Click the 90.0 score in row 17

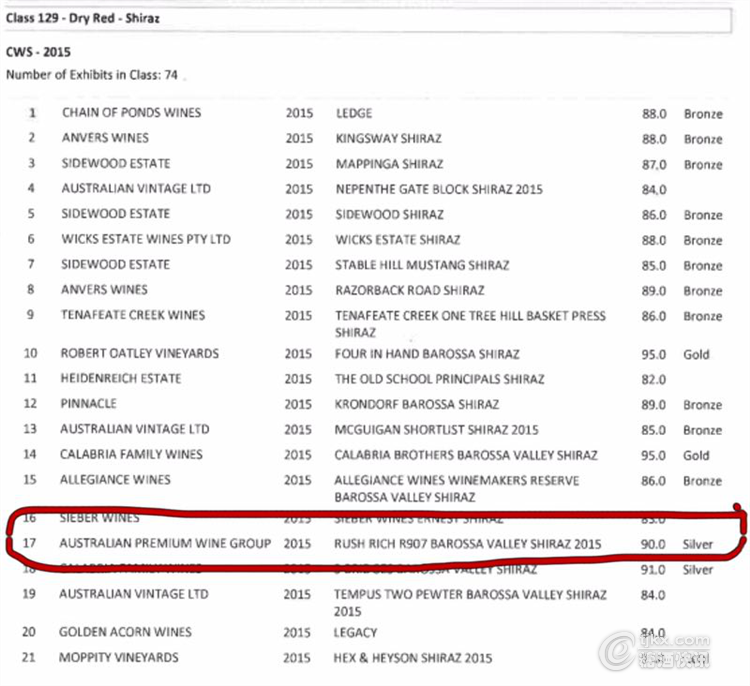(653, 544)
